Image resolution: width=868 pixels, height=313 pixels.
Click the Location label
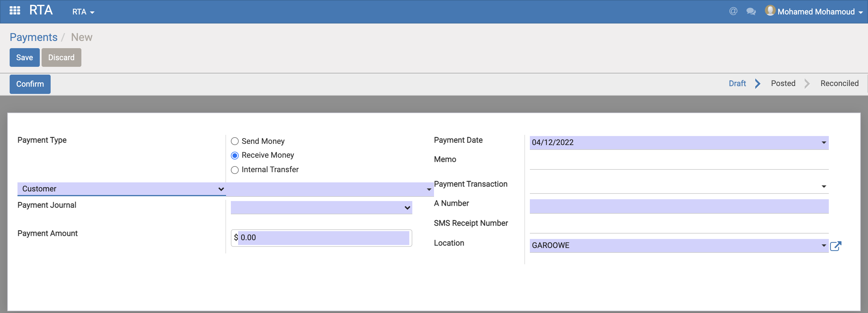449,243
